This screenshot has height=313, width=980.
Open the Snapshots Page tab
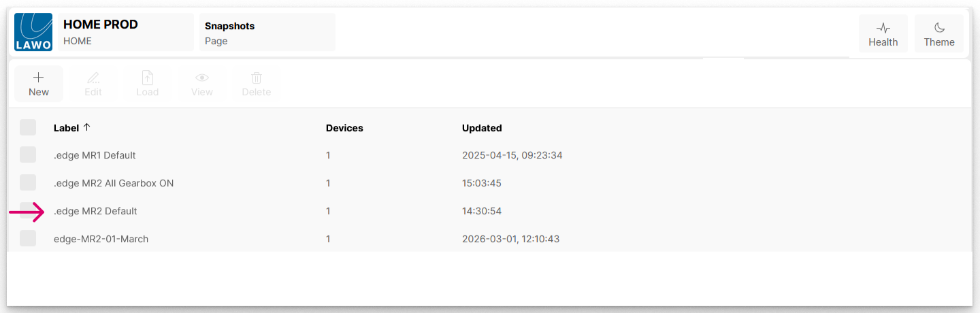pos(267,32)
